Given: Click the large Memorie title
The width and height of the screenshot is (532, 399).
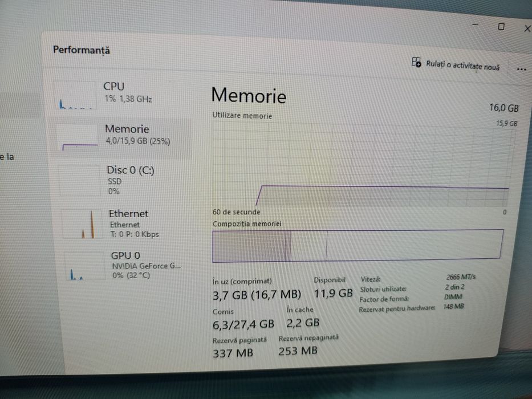Looking at the screenshot, I should (x=249, y=96).
